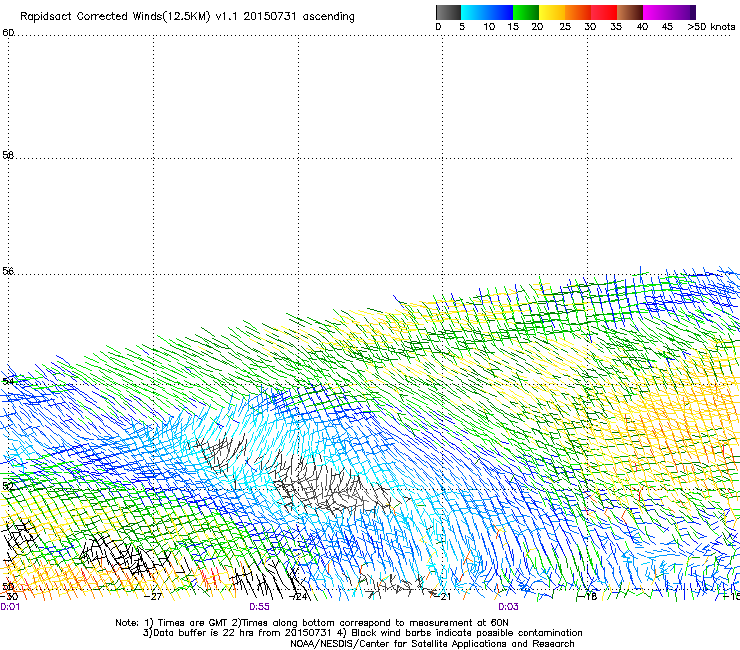The height and width of the screenshot is (650, 740).
Task: Click the longitude label '-18' on bottom axis
Action: [x=588, y=597]
